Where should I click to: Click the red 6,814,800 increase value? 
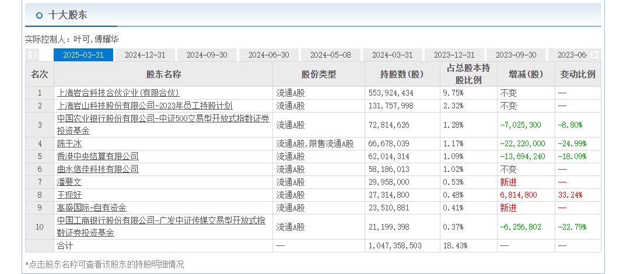click(519, 195)
